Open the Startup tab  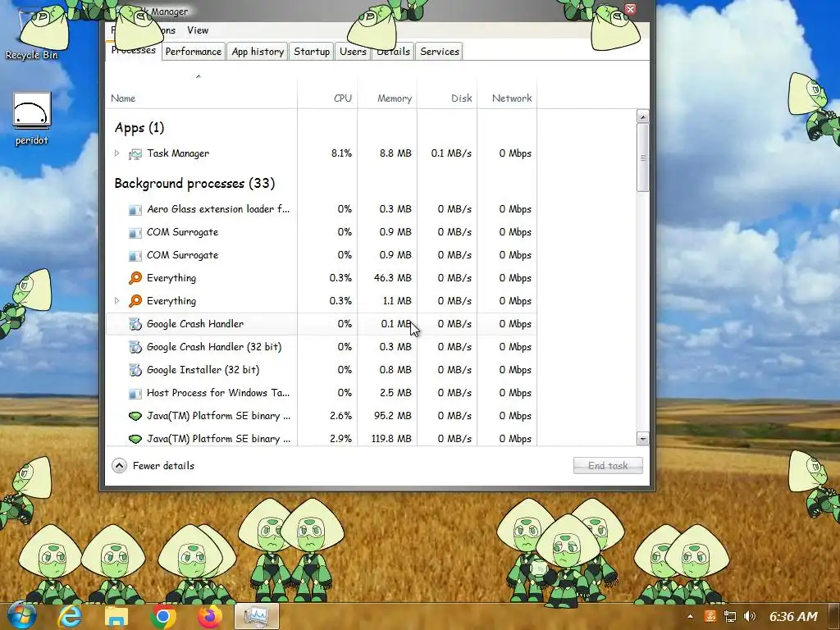(312, 52)
